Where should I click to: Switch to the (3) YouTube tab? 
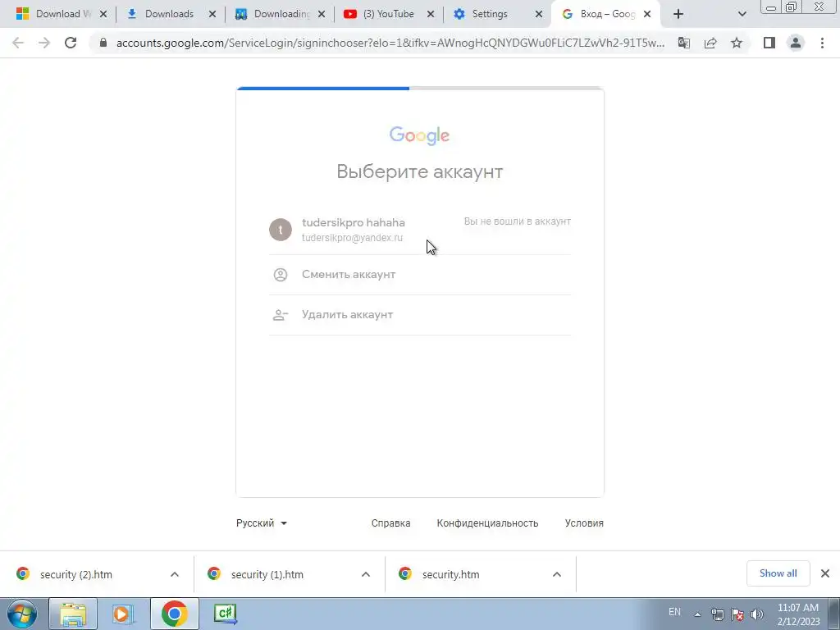click(x=389, y=14)
